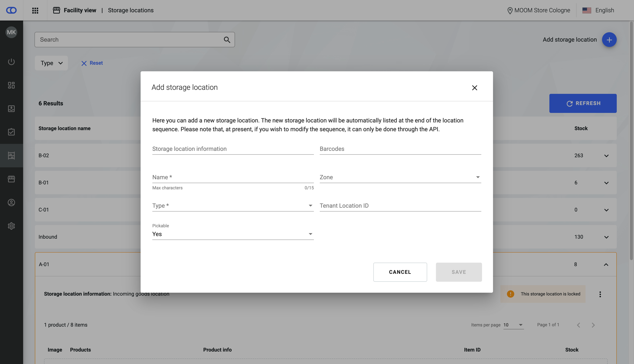Click the apps grid launcher icon
This screenshot has height=364, width=634.
(35, 10)
